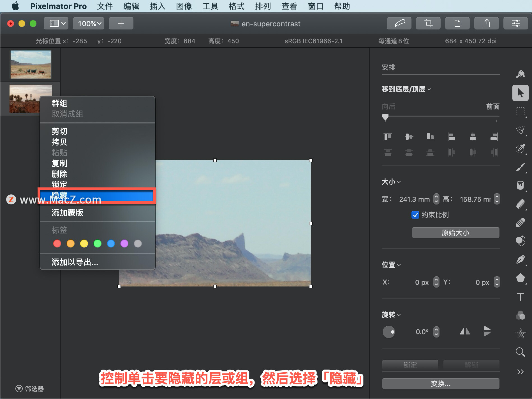Open the 文件 menu in menu bar
Screen dimensions: 532x399
point(105,6)
